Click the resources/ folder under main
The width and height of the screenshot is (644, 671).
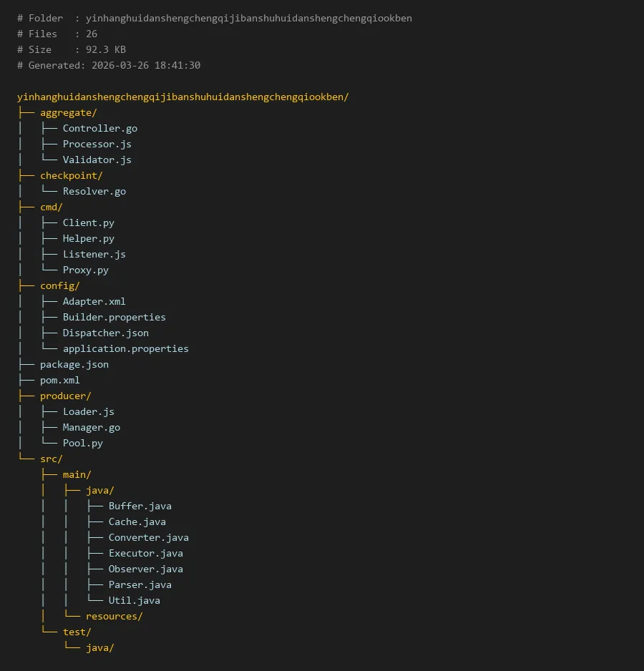coord(114,616)
